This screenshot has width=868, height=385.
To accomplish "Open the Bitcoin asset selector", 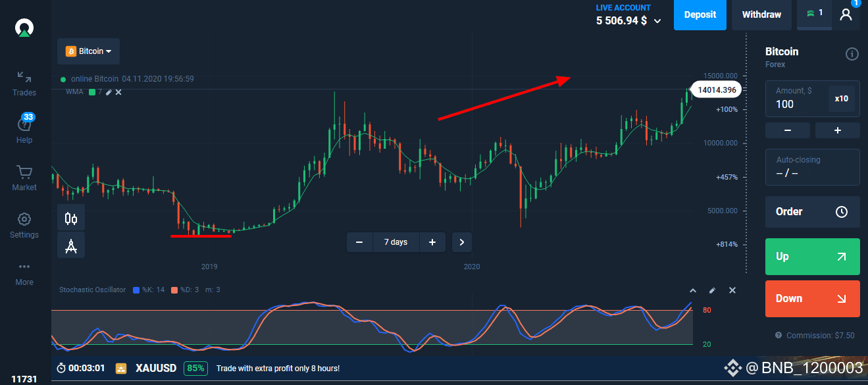I will [88, 51].
